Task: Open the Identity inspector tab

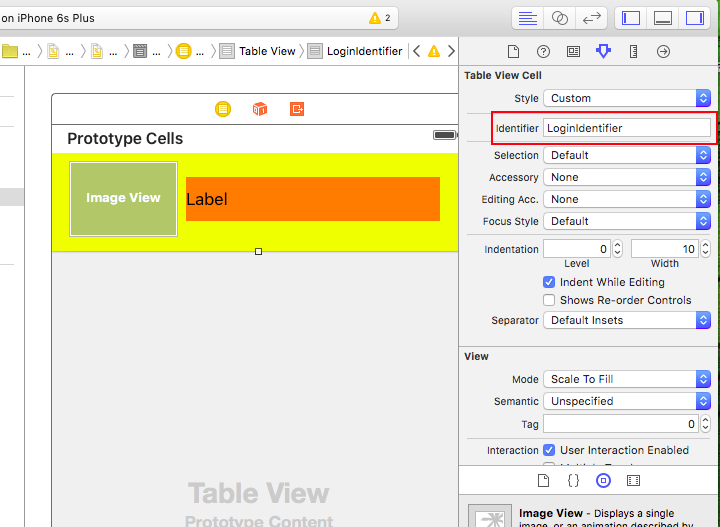Action: pos(573,51)
